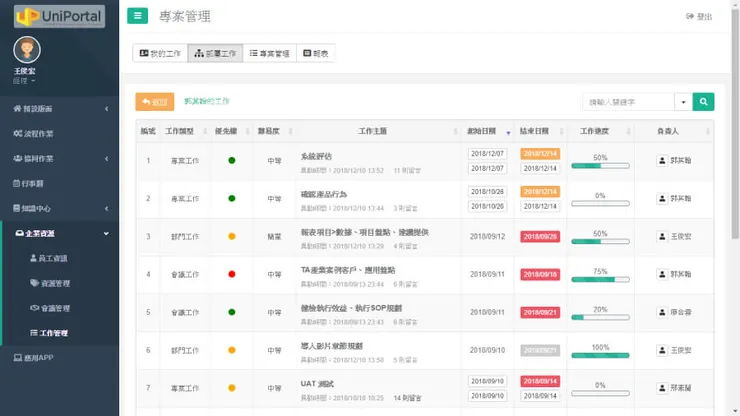740x416 pixels.
Task: Open the 行事曆 calendar item in sidebar
Action: (28, 183)
